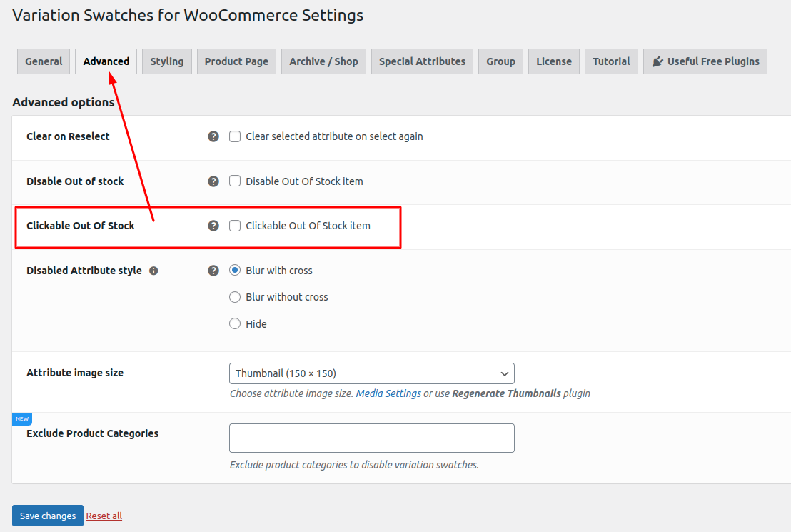Open the Useful Free Plugins tab
The image size is (791, 532).
(705, 61)
